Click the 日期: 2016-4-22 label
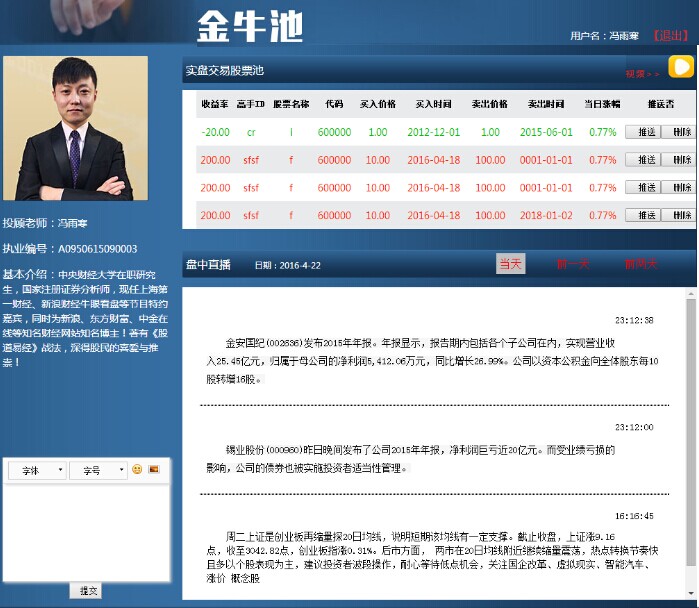 coord(288,265)
